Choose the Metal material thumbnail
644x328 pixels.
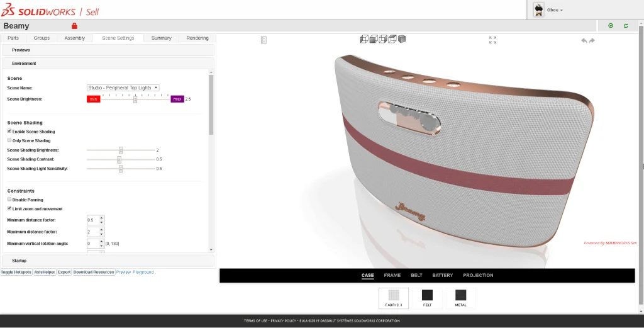tap(460, 298)
